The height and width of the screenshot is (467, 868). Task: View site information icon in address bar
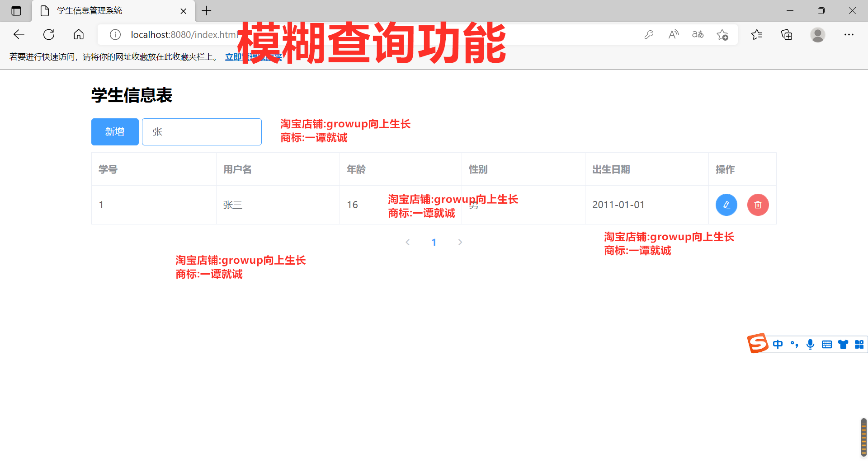click(x=115, y=35)
